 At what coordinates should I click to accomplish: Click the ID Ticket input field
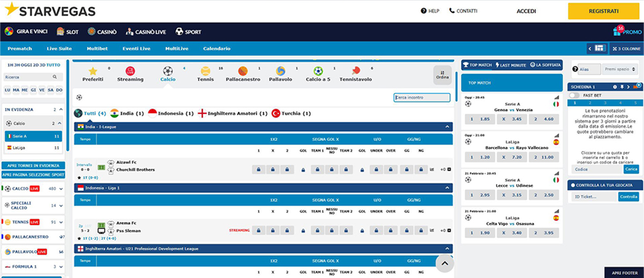(x=594, y=197)
